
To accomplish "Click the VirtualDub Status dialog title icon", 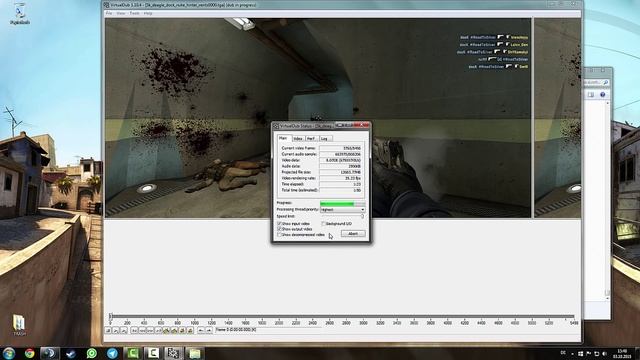I will point(276,126).
